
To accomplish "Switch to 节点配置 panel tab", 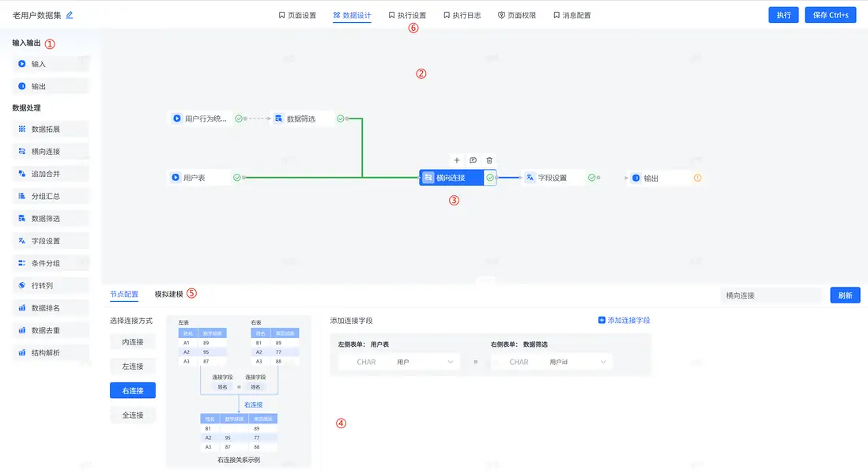I will tap(124, 294).
